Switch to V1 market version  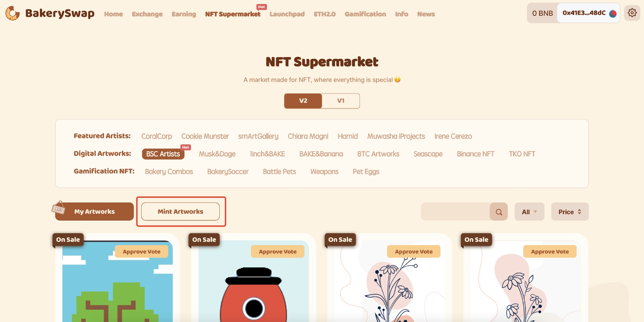pyautogui.click(x=341, y=101)
